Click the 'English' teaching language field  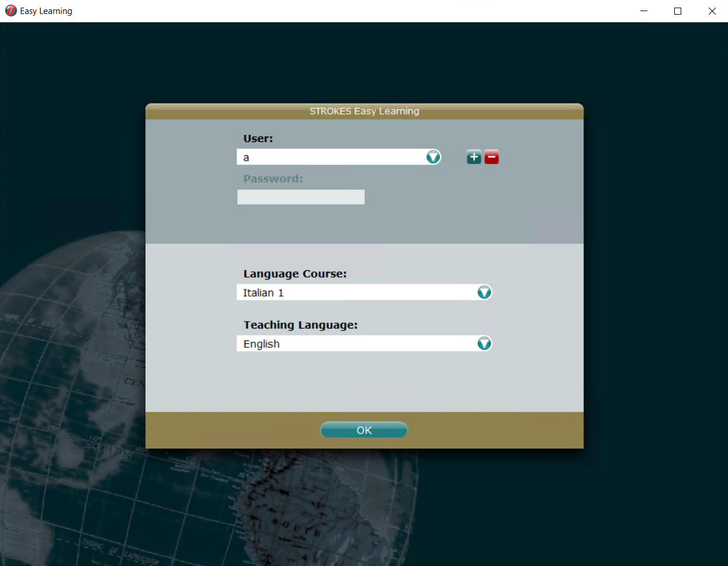coord(364,343)
